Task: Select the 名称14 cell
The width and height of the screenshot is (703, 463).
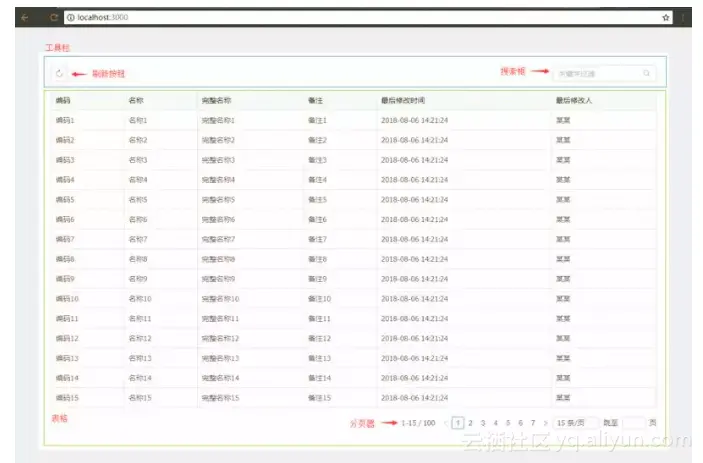Action: pyautogui.click(x=140, y=378)
